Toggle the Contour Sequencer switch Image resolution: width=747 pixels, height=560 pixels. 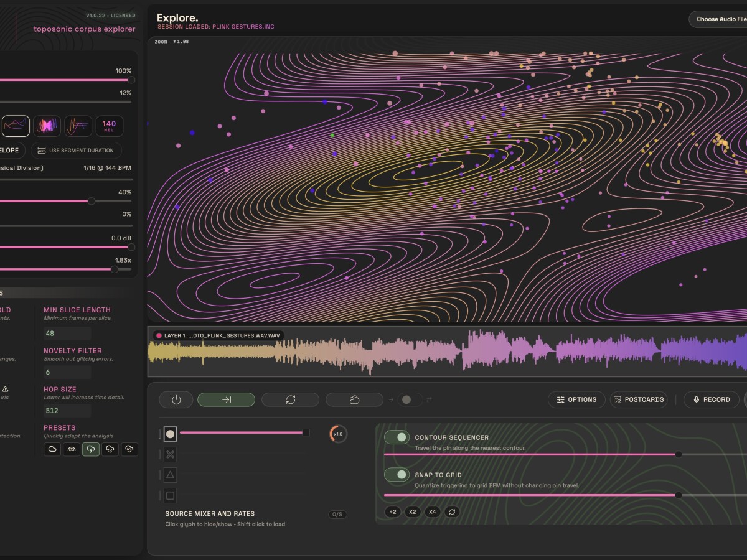tap(397, 437)
